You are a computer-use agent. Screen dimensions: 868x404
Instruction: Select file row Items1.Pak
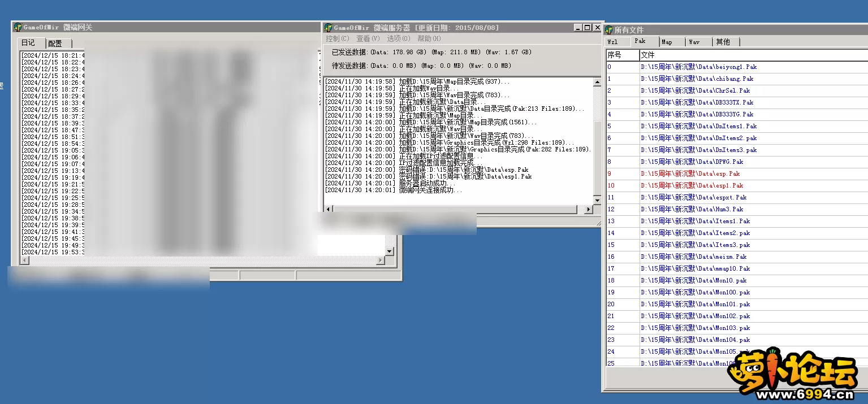[x=737, y=221]
